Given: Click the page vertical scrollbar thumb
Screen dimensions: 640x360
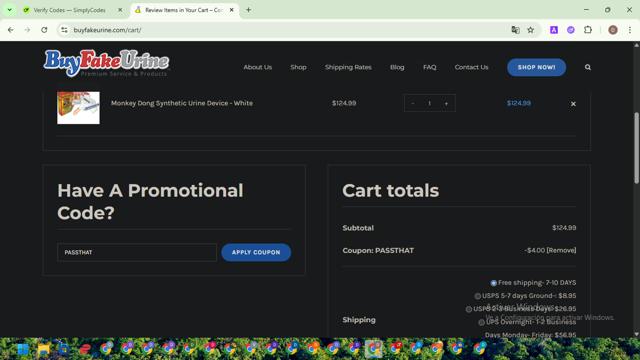Looking at the screenshot, I should tap(636, 148).
